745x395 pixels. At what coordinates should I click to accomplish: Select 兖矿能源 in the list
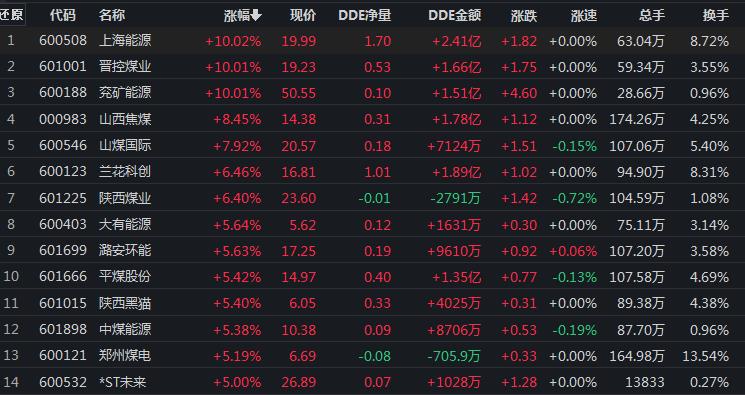tap(125, 93)
